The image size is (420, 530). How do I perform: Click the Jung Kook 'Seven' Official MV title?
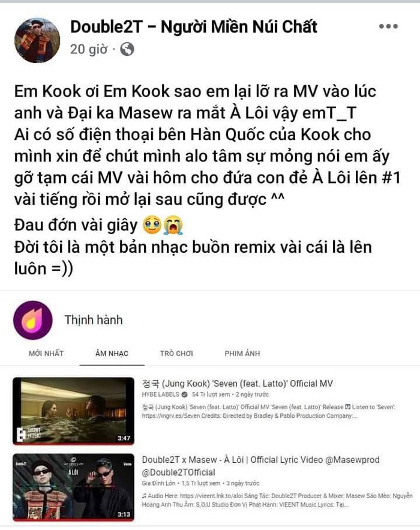coord(237,384)
